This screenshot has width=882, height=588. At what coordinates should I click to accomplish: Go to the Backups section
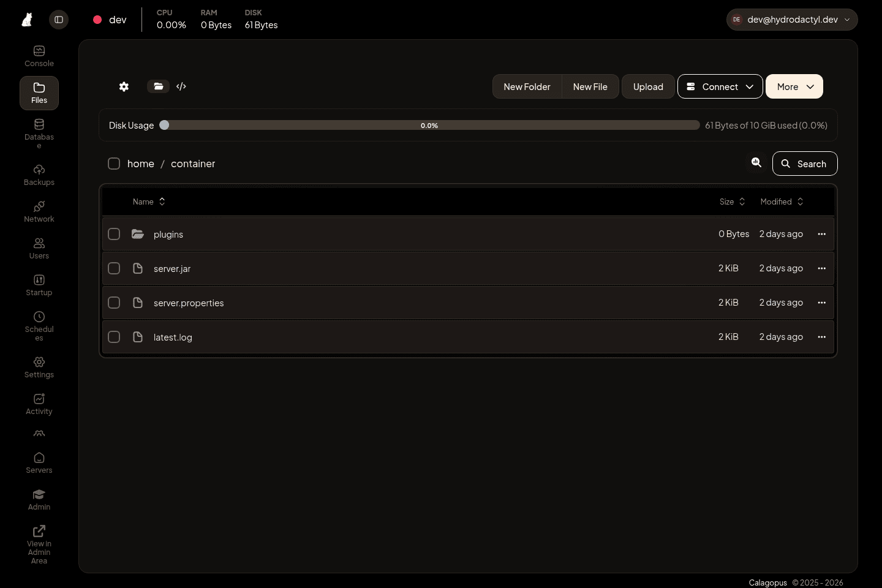39,175
